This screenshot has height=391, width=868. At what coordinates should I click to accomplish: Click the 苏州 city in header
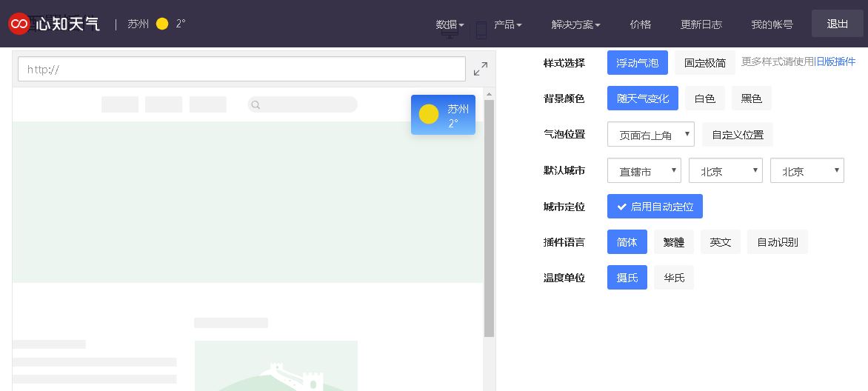coord(138,24)
